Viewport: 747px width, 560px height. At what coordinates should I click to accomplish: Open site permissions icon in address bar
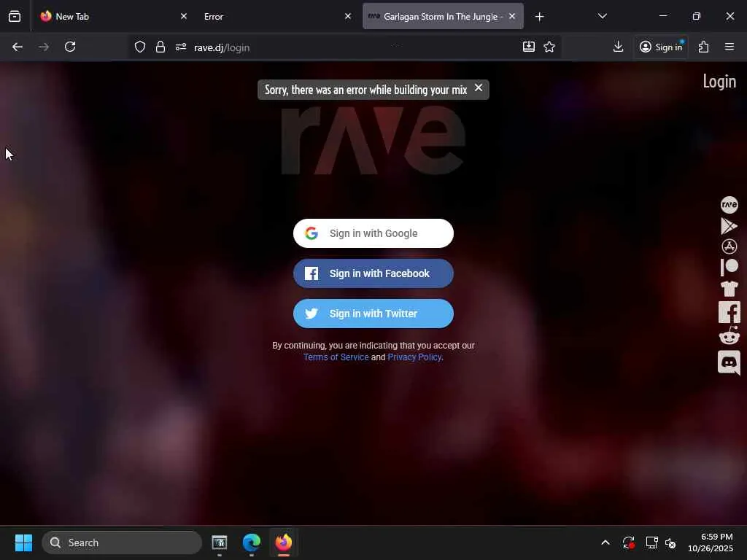pyautogui.click(x=181, y=47)
